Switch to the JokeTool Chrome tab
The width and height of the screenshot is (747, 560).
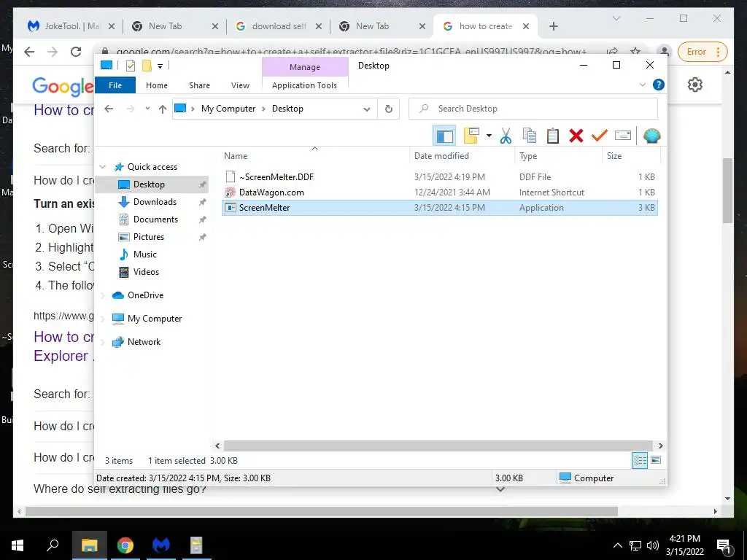71,26
